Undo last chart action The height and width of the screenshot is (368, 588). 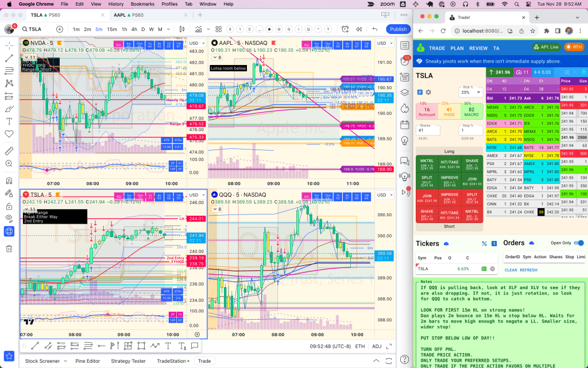pos(374,29)
